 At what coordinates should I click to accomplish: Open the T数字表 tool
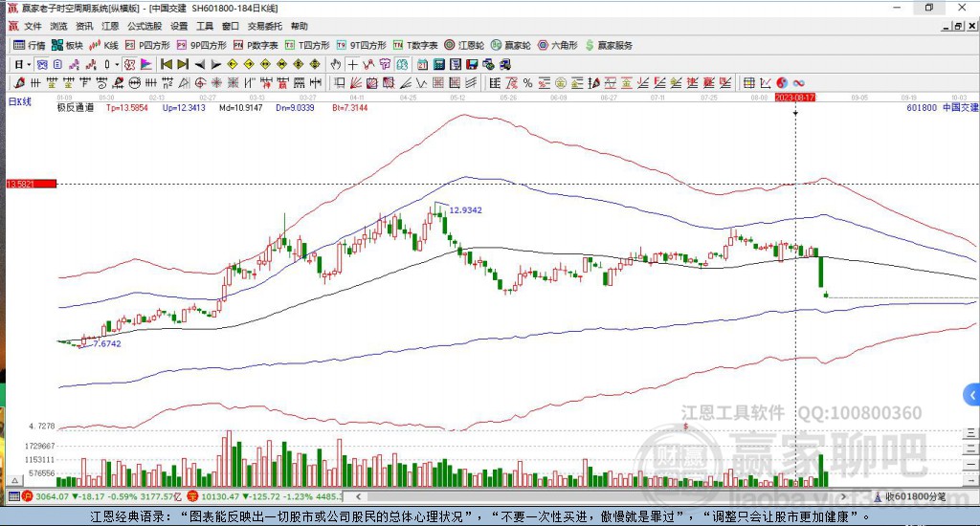[x=415, y=45]
